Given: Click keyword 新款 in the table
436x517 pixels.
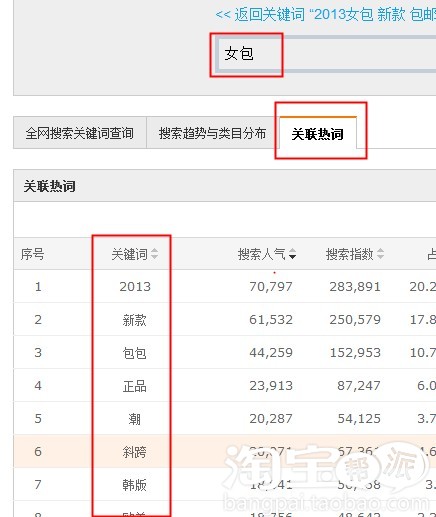Looking at the screenshot, I should coord(134,320).
